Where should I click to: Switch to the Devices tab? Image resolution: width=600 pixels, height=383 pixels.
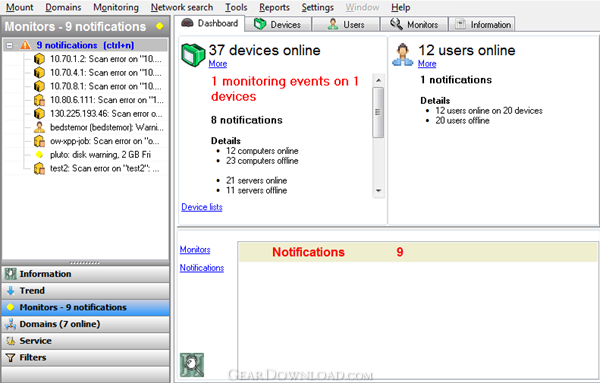[278, 24]
